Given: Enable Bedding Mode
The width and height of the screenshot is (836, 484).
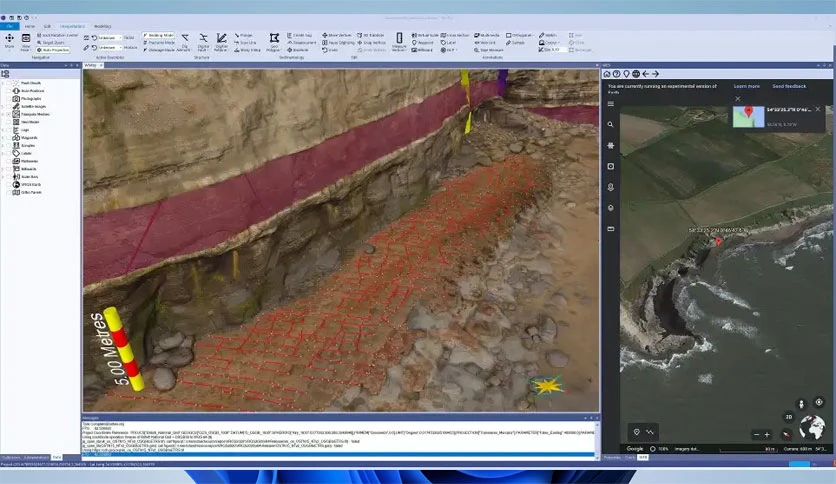Looking at the screenshot, I should [158, 35].
